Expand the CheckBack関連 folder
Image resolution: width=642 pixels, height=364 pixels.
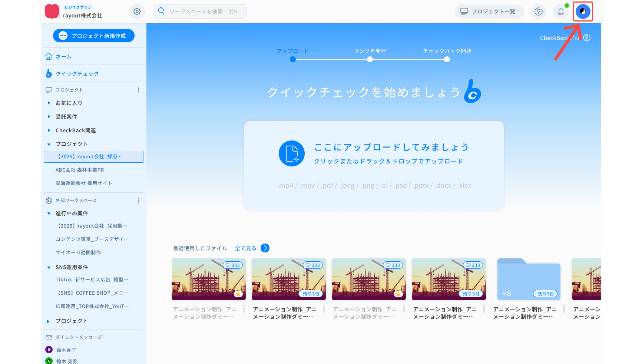[x=49, y=130]
